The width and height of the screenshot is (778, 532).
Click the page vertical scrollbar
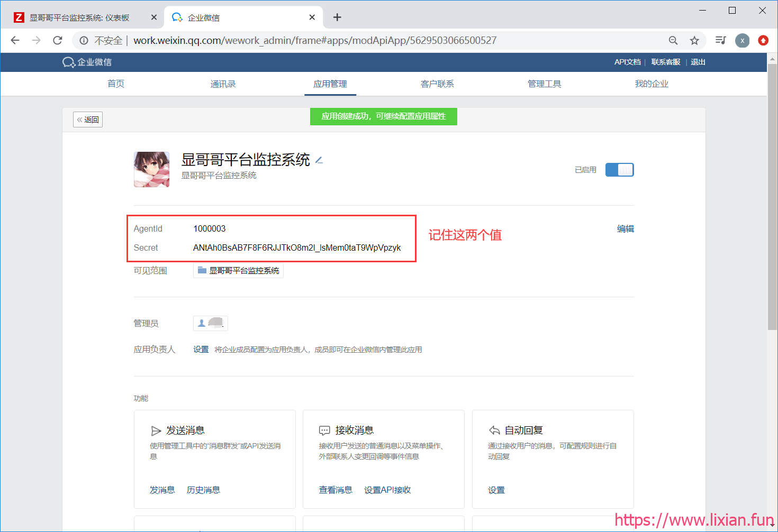click(772, 212)
